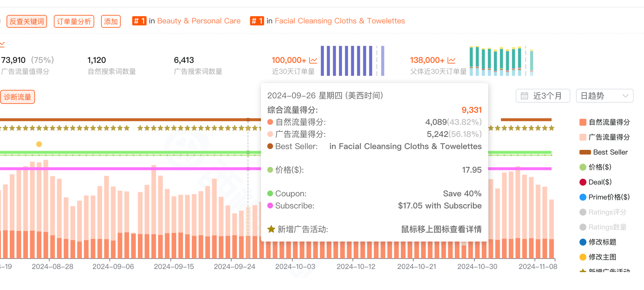Screen dimensions: 644x290
Task: Click the 138,000+ parent orders value
Action: [427, 60]
